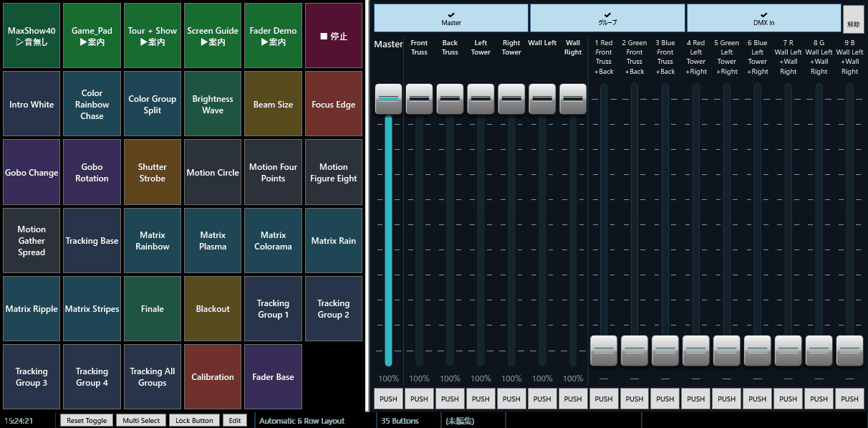Image resolution: width=868 pixels, height=428 pixels.
Task: Activate the Fader Demo 案内 button
Action: tap(273, 36)
